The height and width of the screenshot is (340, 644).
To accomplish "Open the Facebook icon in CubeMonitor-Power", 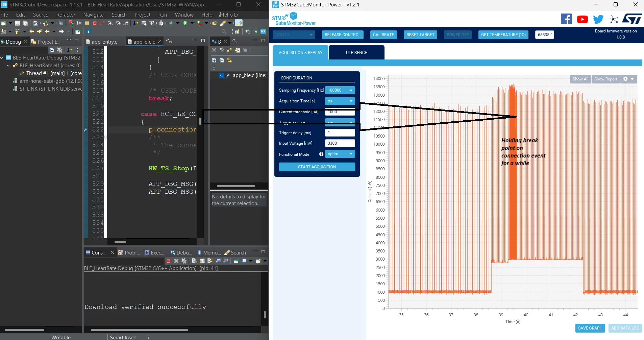I will pyautogui.click(x=566, y=19).
